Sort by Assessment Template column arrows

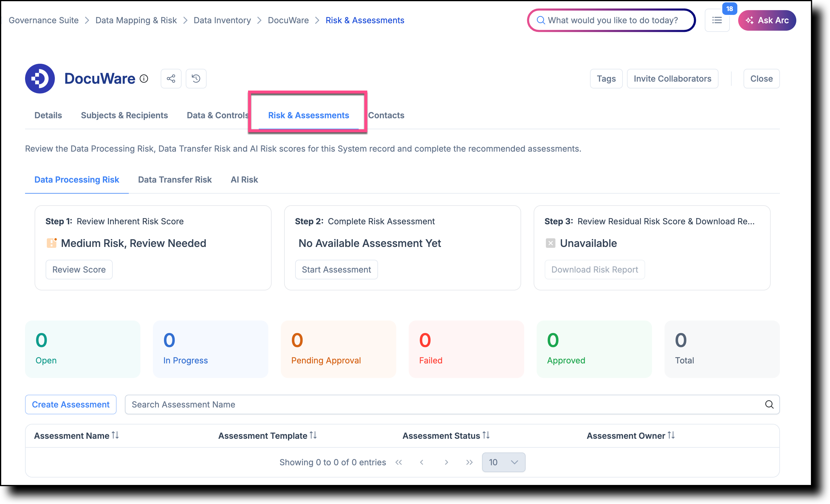coord(313,435)
